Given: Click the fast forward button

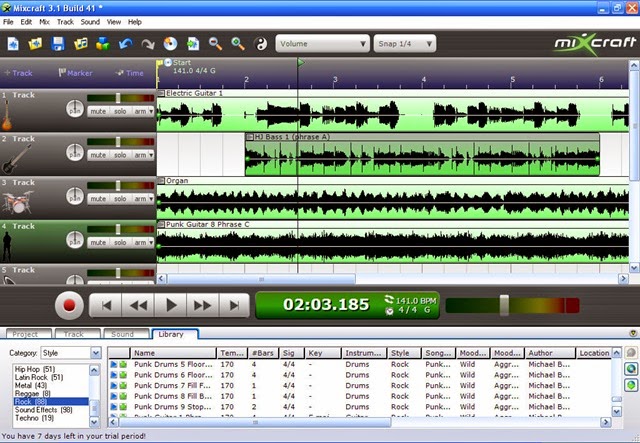Looking at the screenshot, I should tap(202, 305).
